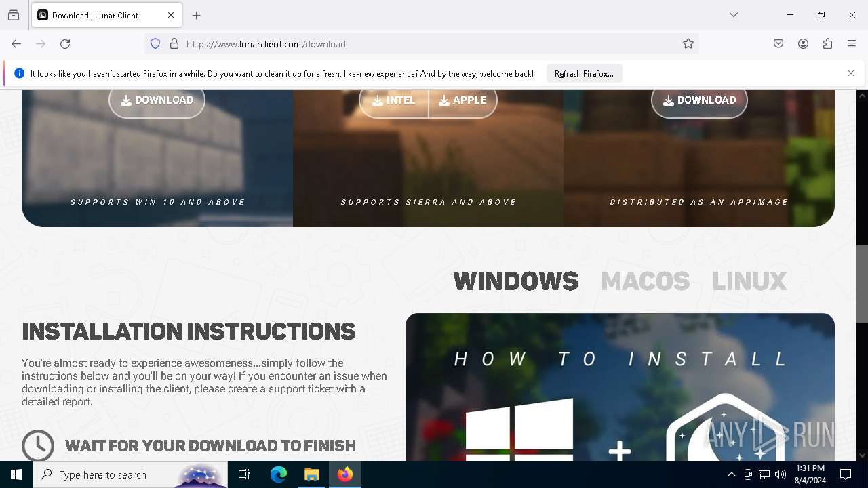Open the clock and date flyout
Screen dimensions: 868x488
click(x=810, y=474)
